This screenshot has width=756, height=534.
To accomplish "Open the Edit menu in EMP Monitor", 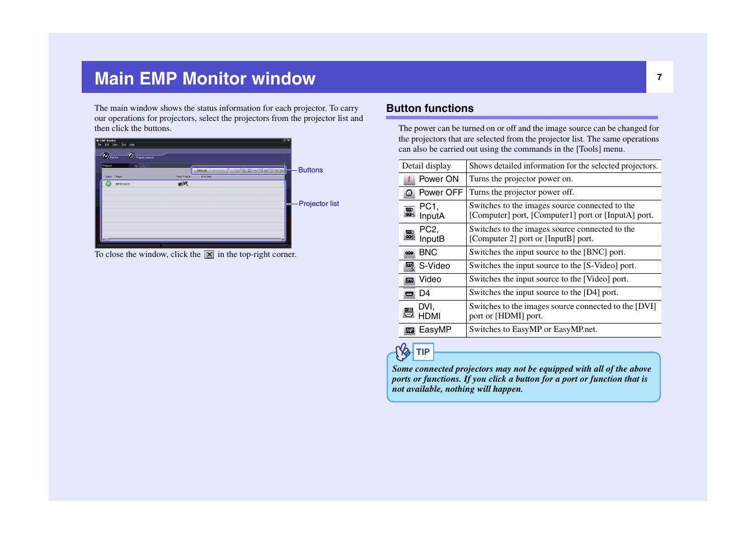I will (107, 144).
